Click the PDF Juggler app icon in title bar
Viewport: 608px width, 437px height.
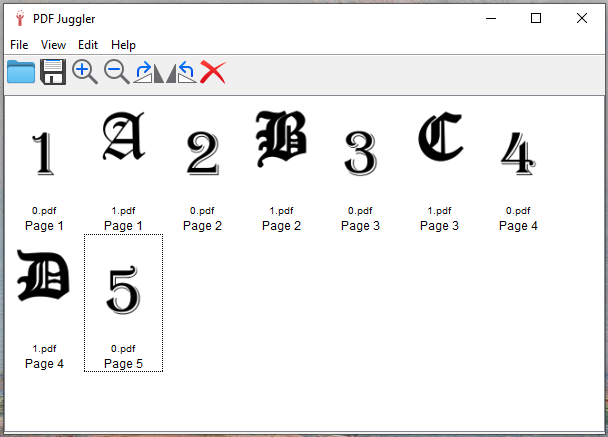pos(20,18)
